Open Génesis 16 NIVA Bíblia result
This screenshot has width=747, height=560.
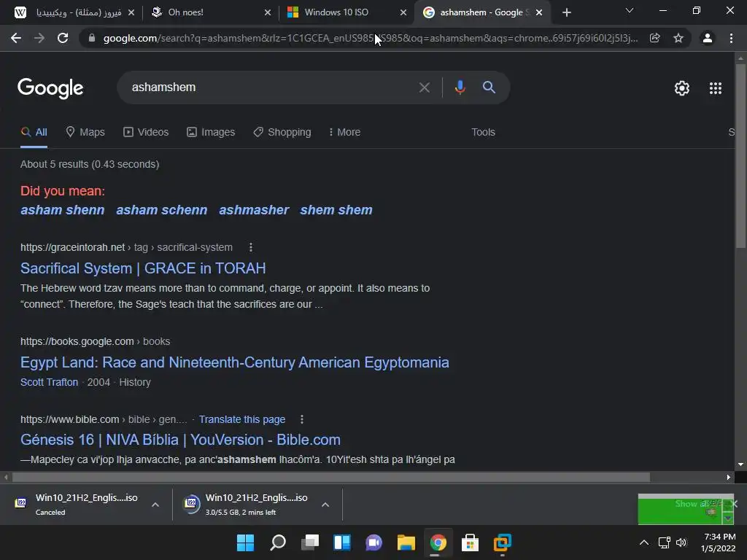click(180, 440)
